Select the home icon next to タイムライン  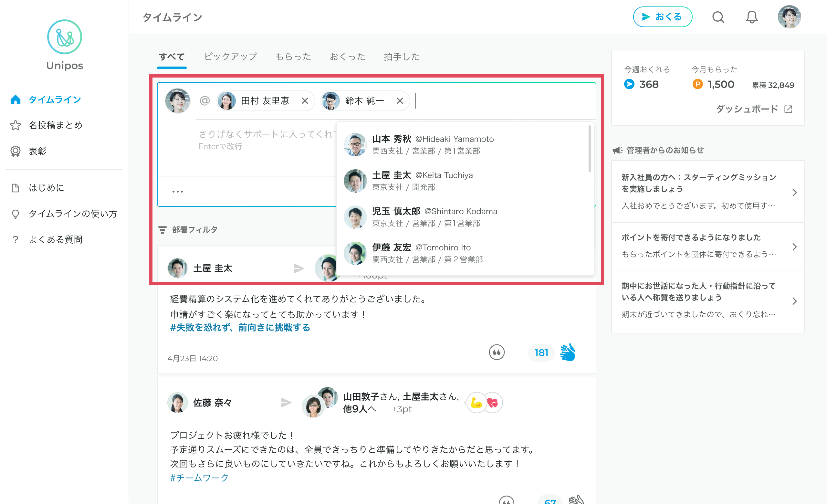tap(16, 99)
